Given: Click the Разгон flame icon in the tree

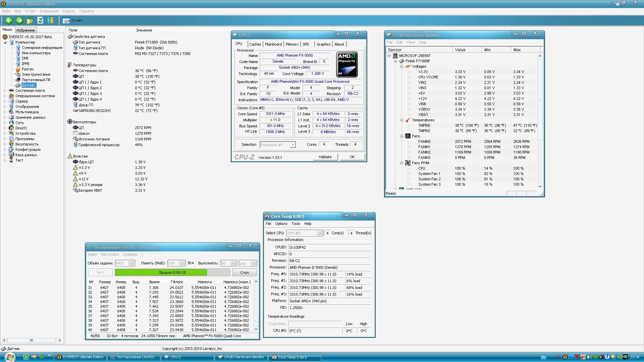Looking at the screenshot, I should click(18, 69).
